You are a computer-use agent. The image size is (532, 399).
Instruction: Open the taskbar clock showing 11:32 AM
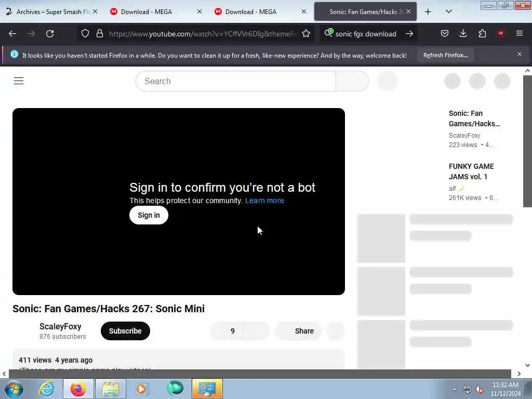pyautogui.click(x=506, y=389)
